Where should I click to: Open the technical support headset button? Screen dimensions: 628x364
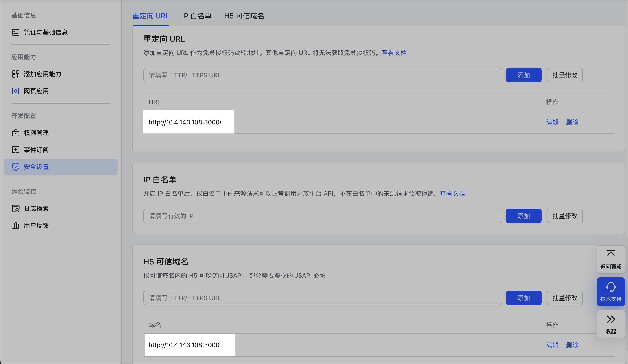click(611, 292)
